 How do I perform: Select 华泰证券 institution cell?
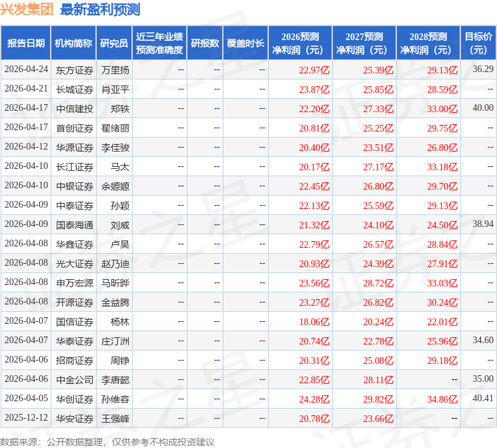click(x=75, y=341)
